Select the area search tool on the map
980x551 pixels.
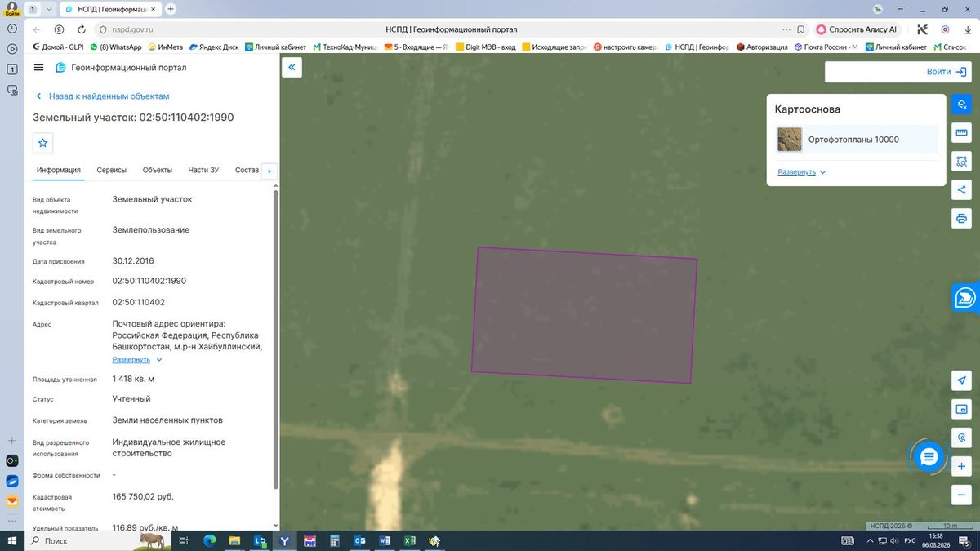(x=961, y=162)
